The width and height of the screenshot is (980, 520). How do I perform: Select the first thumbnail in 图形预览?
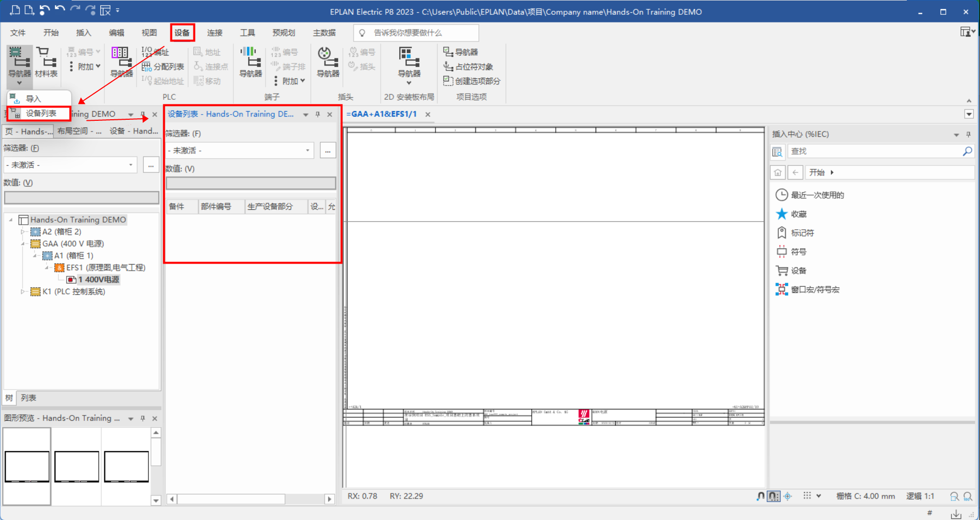coord(27,466)
